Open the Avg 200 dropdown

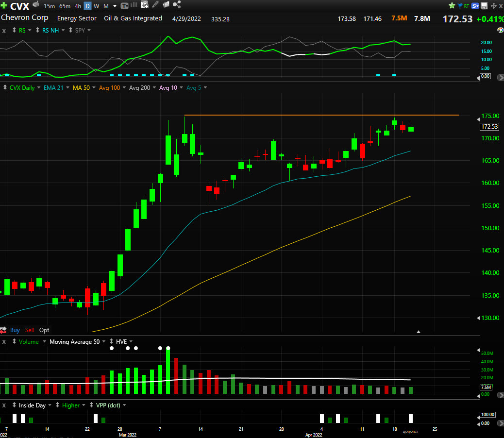[x=154, y=87]
